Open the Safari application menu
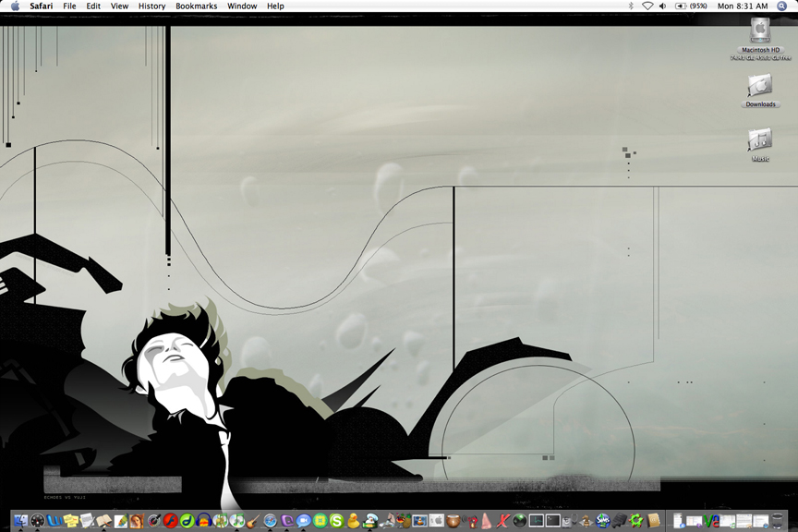 (x=42, y=6)
